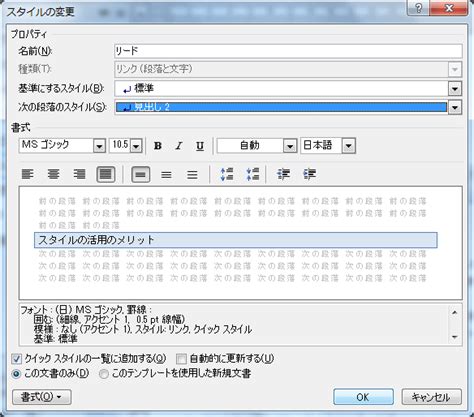Click description line 基準: 標準

[x=55, y=339]
